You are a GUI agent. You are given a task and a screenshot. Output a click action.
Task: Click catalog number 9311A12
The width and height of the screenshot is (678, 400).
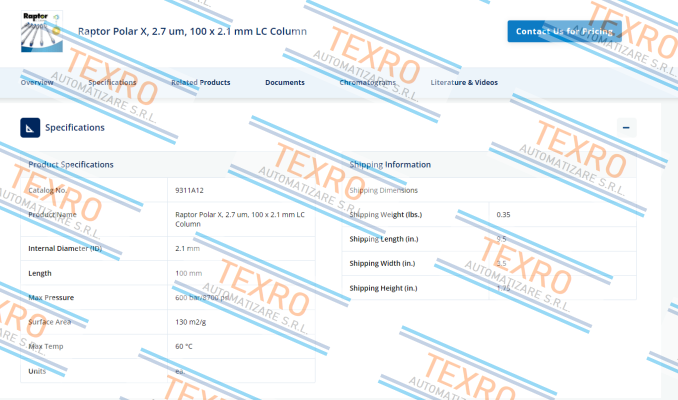click(x=189, y=190)
